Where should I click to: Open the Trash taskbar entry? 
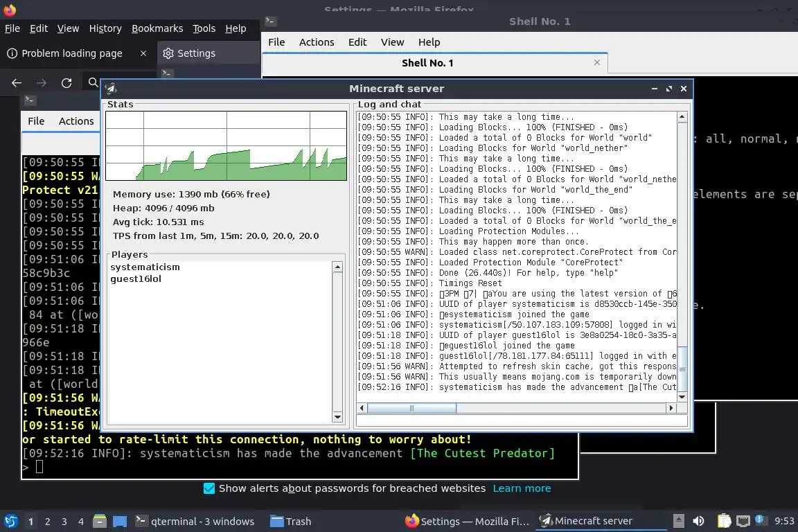pos(291,522)
